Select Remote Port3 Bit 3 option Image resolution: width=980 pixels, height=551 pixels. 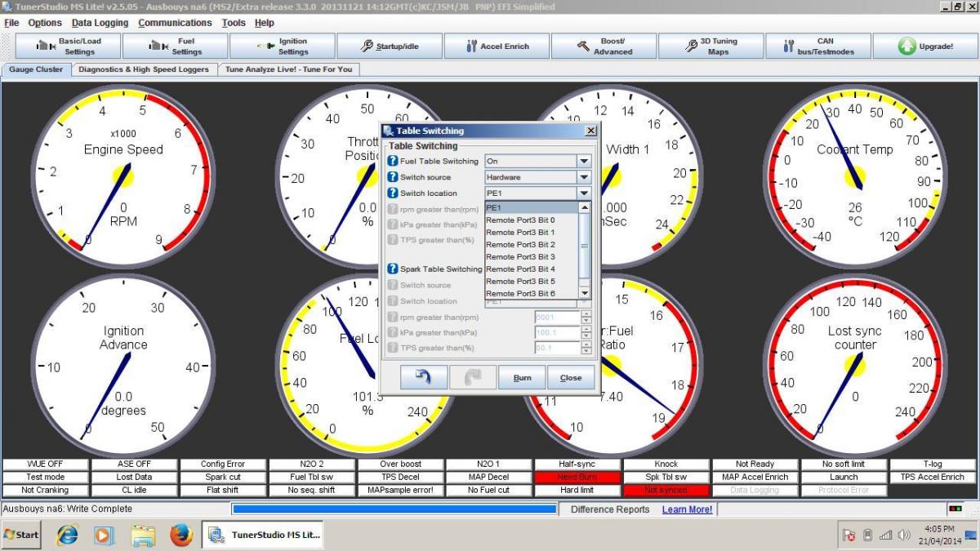tap(532, 256)
